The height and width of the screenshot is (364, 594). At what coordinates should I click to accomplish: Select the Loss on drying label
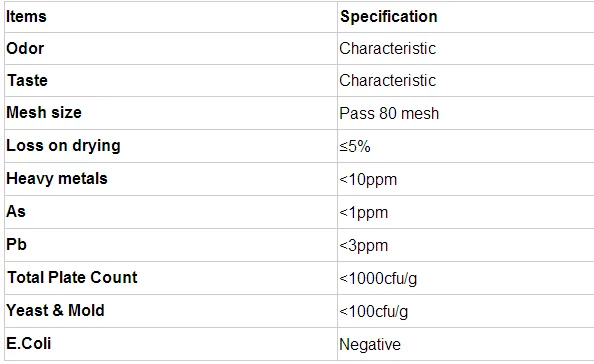[x=63, y=145]
